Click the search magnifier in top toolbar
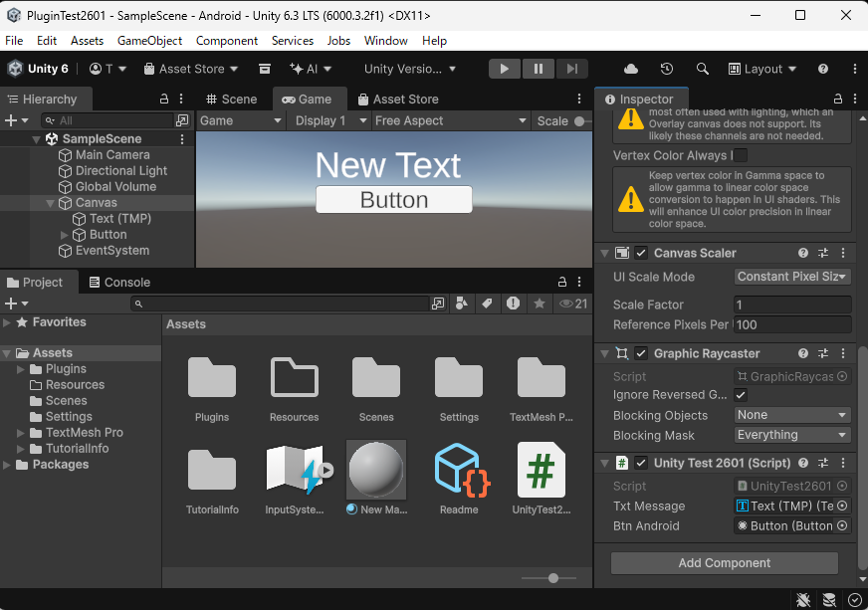This screenshot has width=868, height=610. [703, 69]
